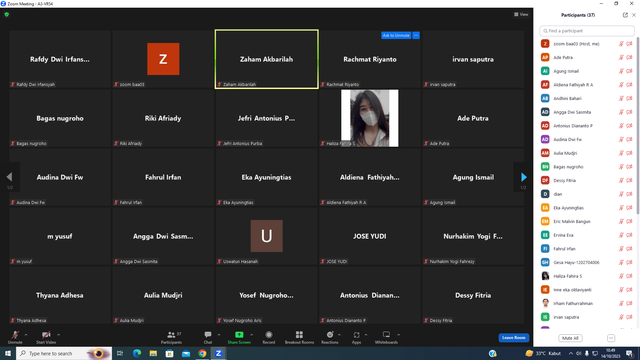
Task: Select the Zaham Akbarilah video tile
Action: coord(267,59)
